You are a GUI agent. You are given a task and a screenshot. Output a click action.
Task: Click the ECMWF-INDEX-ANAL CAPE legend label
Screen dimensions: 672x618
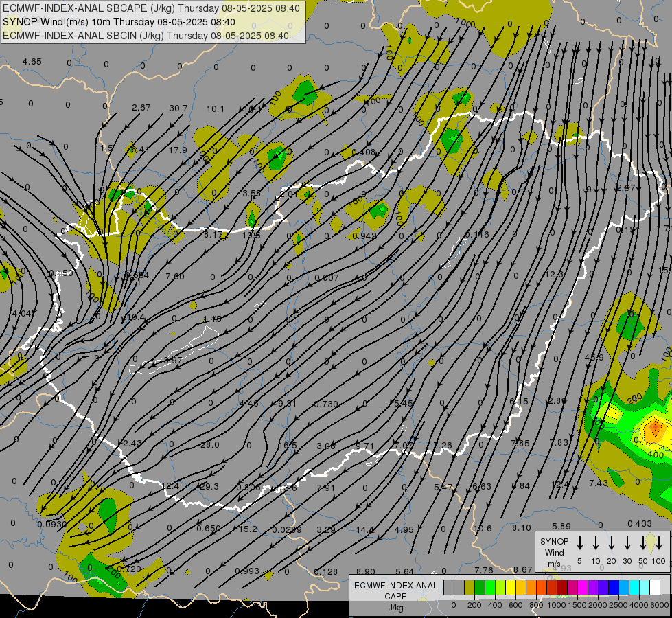[395, 591]
